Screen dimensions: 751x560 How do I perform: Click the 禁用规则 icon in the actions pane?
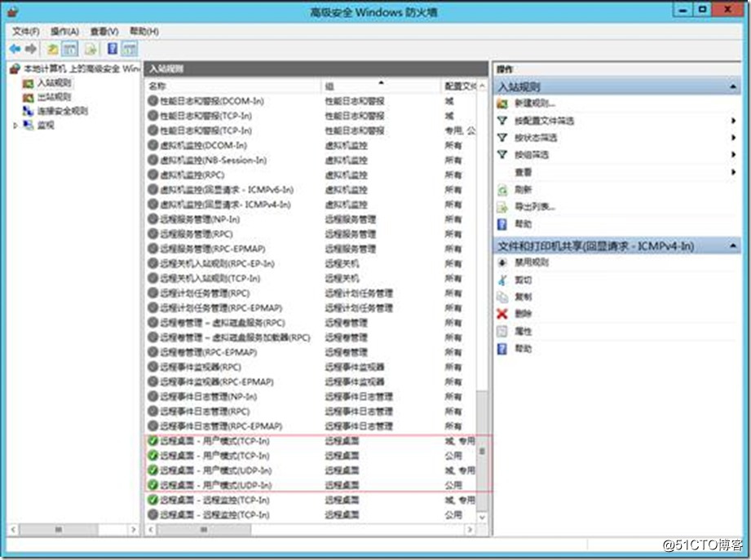(x=502, y=262)
